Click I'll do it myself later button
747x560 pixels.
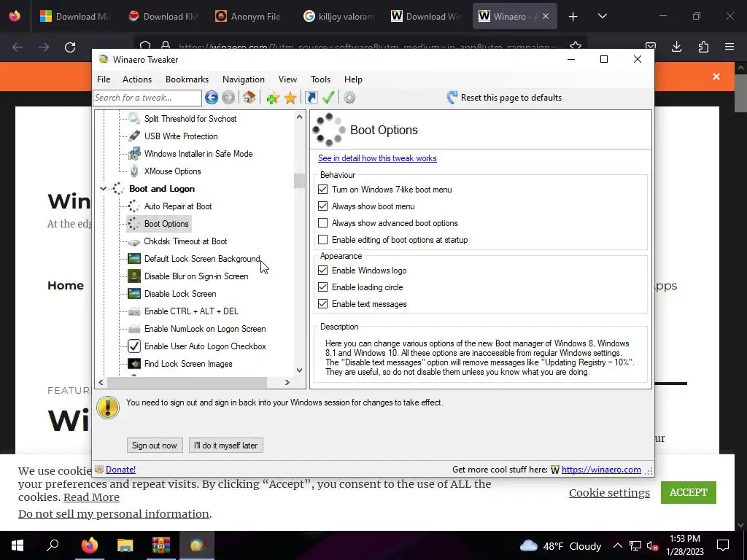click(x=226, y=446)
